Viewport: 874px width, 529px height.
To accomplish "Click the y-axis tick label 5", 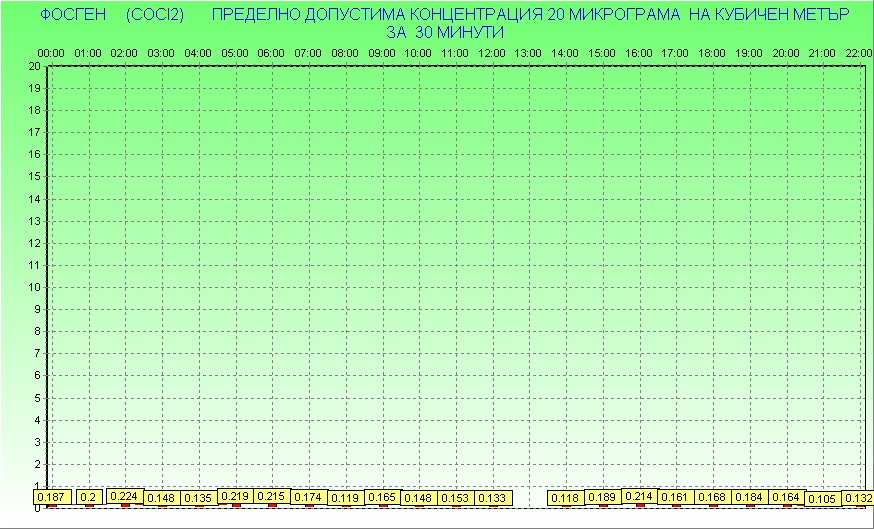I will click(37, 398).
